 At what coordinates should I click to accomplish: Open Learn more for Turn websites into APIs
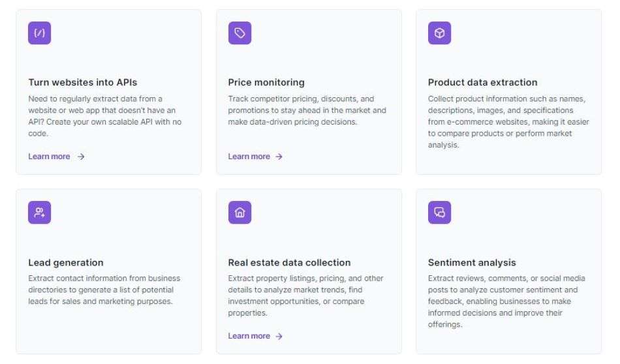pos(49,157)
